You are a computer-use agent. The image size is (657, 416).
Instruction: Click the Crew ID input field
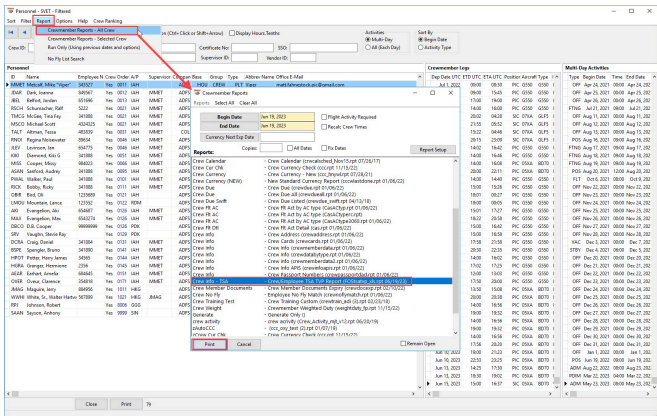[x=31, y=48]
